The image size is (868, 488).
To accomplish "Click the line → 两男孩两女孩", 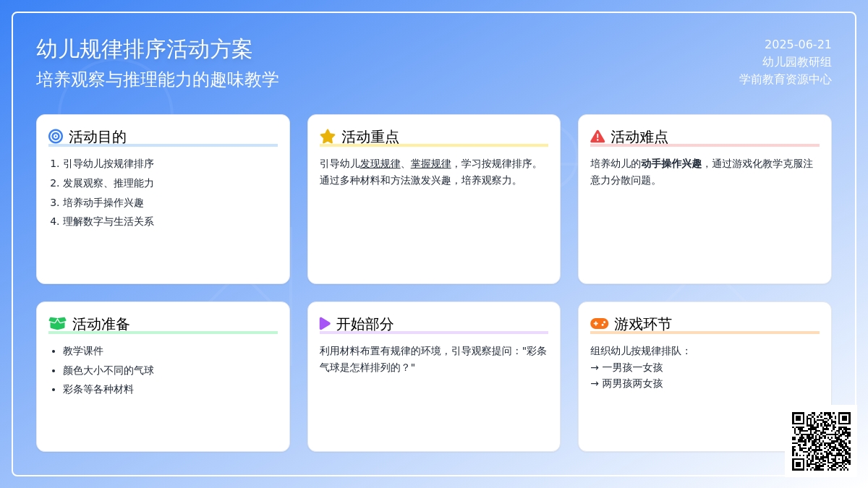I will 626,383.
